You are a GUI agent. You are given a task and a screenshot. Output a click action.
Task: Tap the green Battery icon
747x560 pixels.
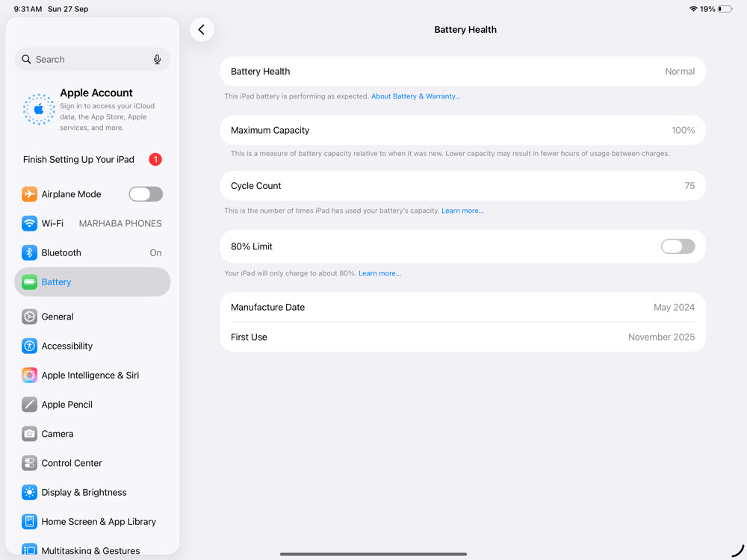[x=29, y=282]
